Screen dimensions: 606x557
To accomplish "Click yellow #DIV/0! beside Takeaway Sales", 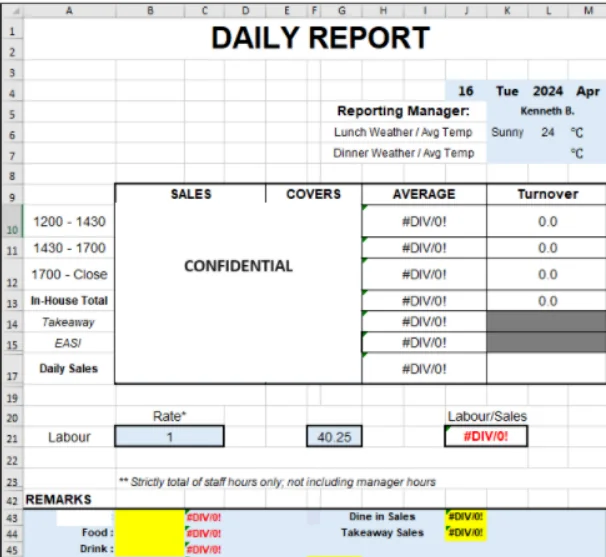I will pos(466,533).
